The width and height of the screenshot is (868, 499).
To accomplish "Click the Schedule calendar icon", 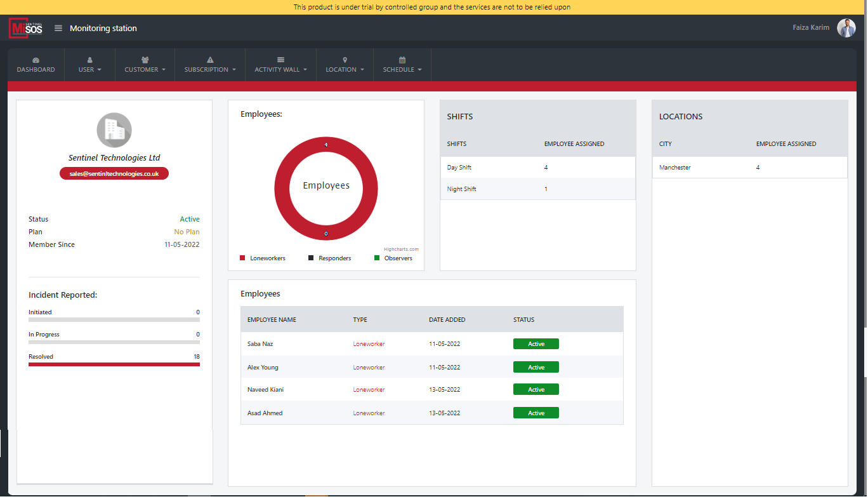I will pyautogui.click(x=402, y=60).
